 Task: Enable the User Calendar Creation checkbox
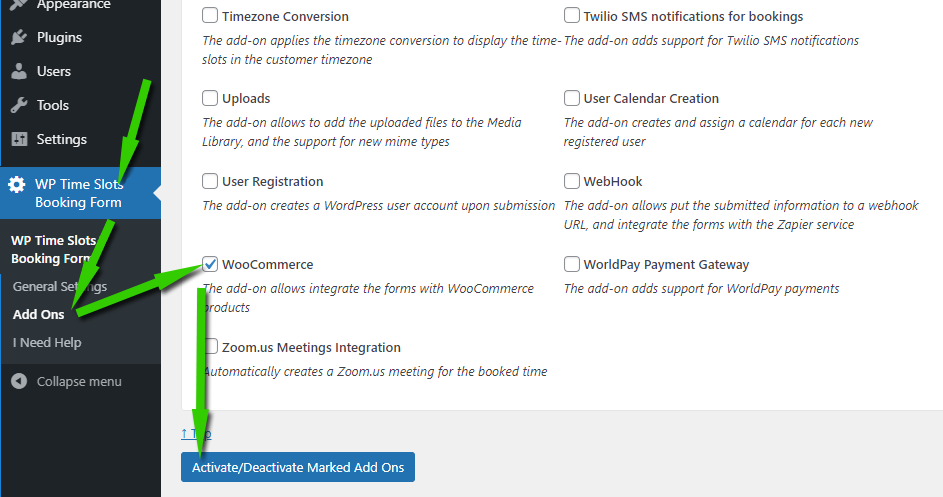click(572, 99)
